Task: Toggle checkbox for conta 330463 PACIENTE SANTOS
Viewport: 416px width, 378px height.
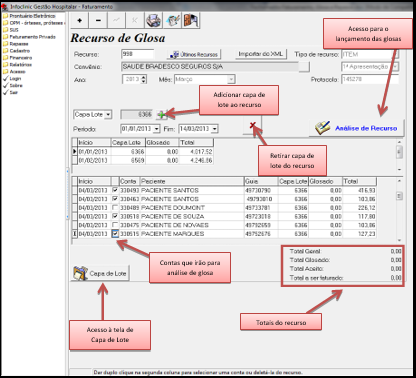Action: [115, 199]
